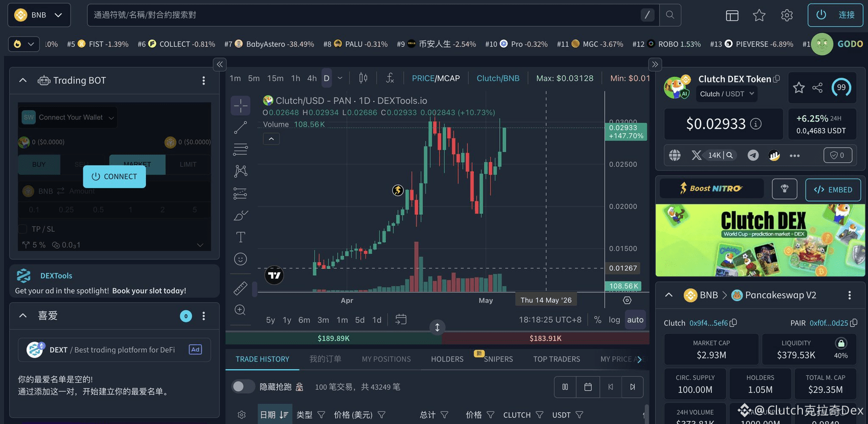The width and height of the screenshot is (868, 424).
Task: Select the trend line drawing tool
Action: (241, 128)
